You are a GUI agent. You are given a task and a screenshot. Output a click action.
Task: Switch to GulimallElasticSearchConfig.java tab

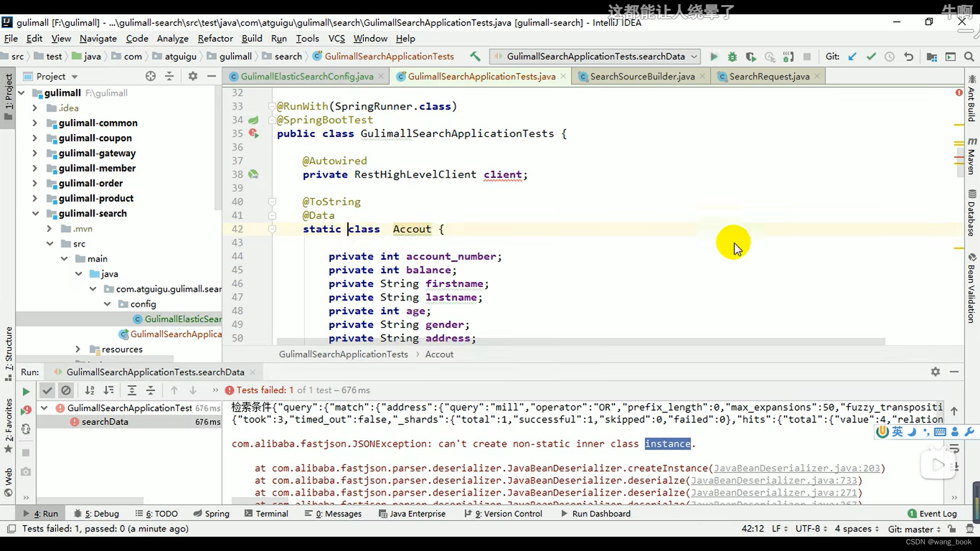[x=307, y=77]
